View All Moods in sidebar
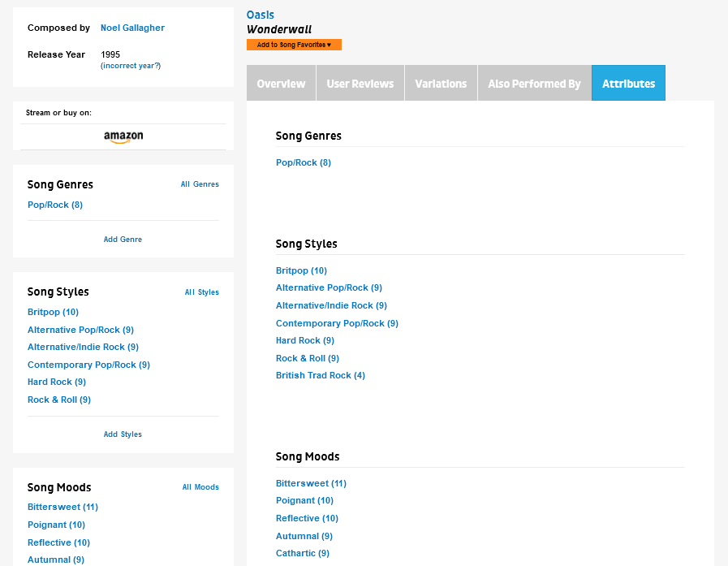Image resolution: width=728 pixels, height=566 pixels. point(200,487)
